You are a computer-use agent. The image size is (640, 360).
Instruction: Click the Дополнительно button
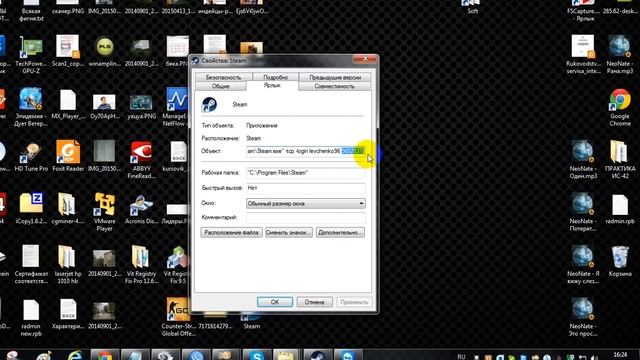click(x=340, y=233)
